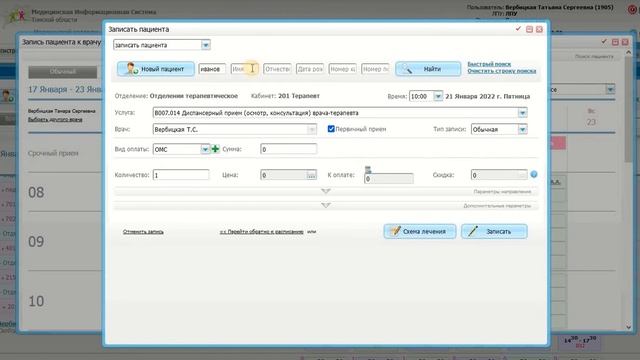Focus the Дата рождения search field
This screenshot has height=360, width=640.
pyautogui.click(x=310, y=69)
